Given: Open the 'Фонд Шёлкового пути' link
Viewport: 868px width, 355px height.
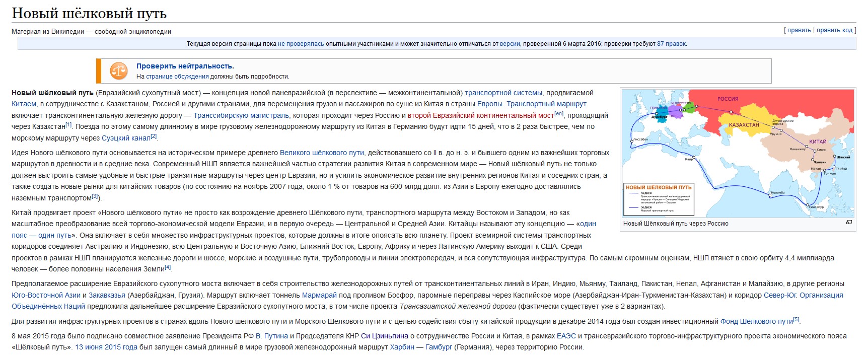Looking at the screenshot, I should (756, 321).
